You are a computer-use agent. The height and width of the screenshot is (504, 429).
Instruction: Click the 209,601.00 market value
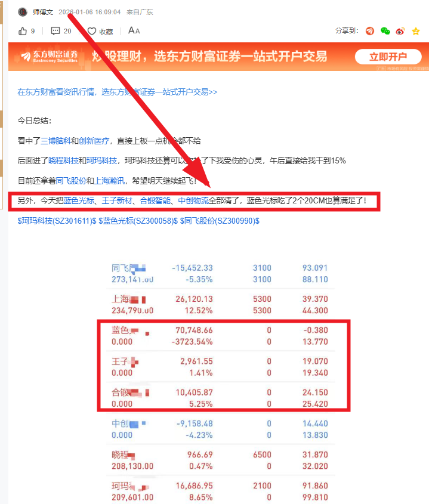coord(132,497)
